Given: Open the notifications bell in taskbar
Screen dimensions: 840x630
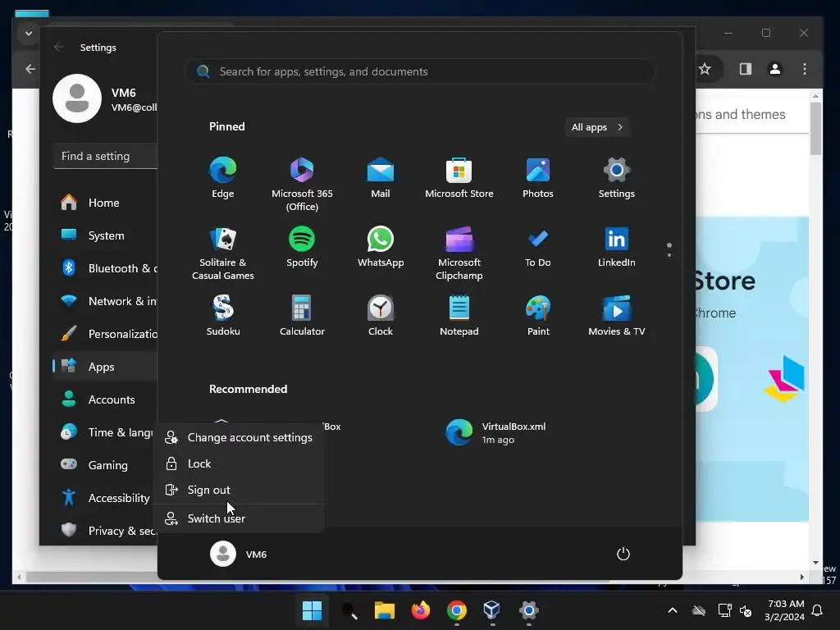Looking at the screenshot, I should point(818,610).
